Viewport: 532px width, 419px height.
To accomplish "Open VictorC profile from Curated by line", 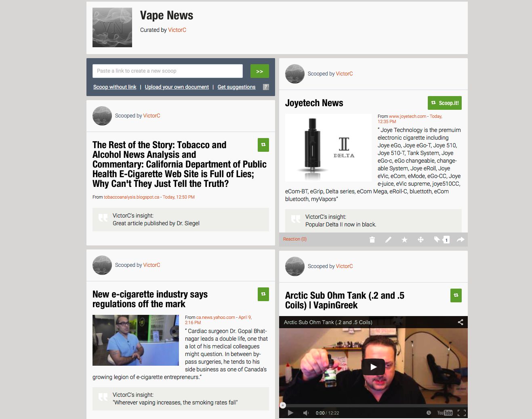I will (177, 30).
